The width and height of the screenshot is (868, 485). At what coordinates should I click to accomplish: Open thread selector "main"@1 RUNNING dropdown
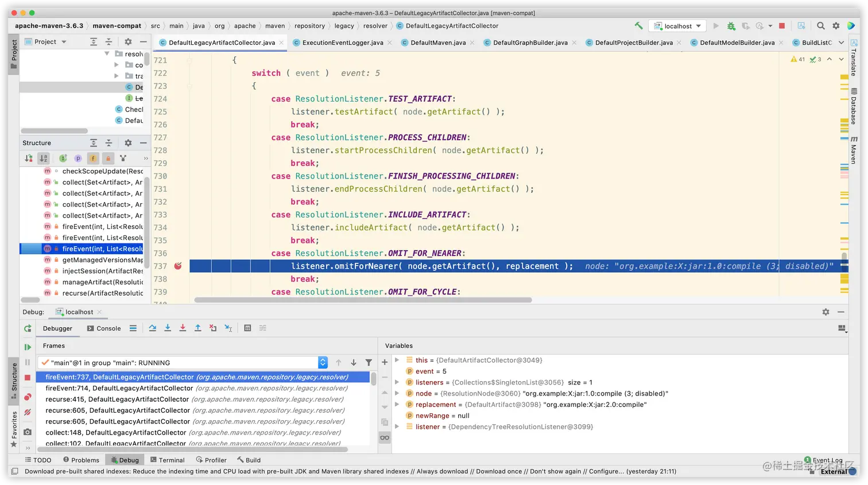tap(183, 363)
